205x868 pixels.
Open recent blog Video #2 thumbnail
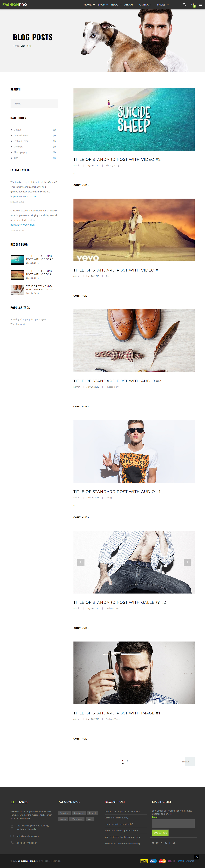point(17,259)
